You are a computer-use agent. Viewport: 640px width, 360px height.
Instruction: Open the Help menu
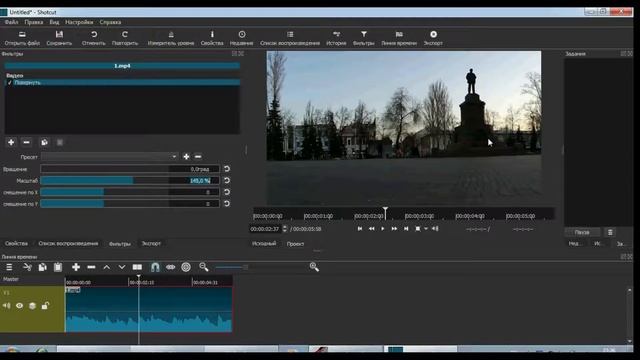click(x=110, y=22)
